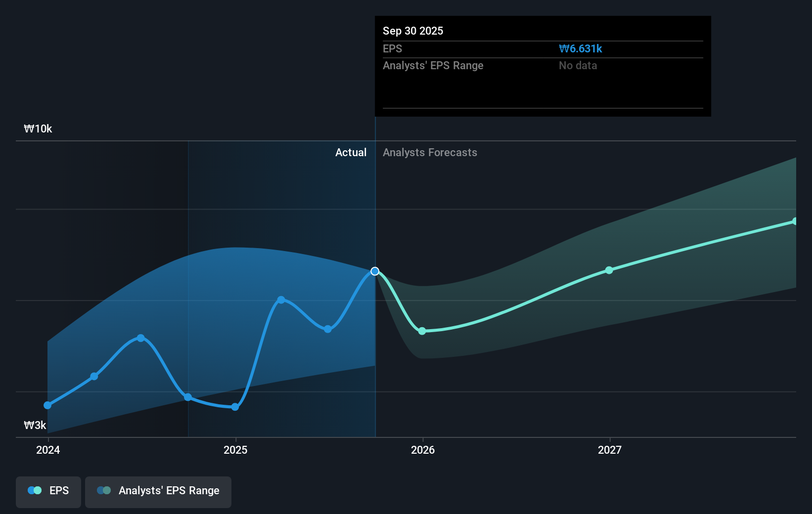Screen dimensions: 812x514
Task: Click the "Analysts Forecasts" section label
Action: tap(430, 152)
